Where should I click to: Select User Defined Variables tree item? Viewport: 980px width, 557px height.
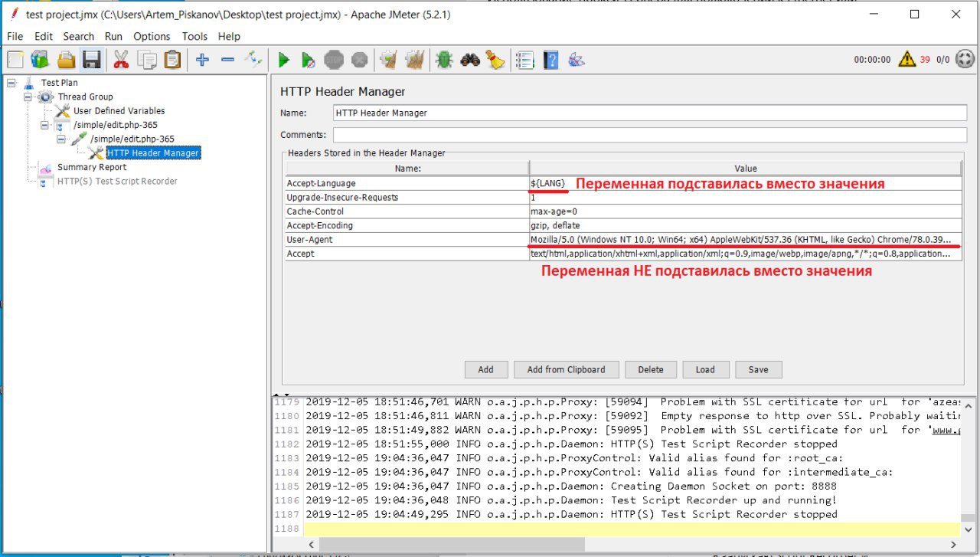click(x=119, y=110)
